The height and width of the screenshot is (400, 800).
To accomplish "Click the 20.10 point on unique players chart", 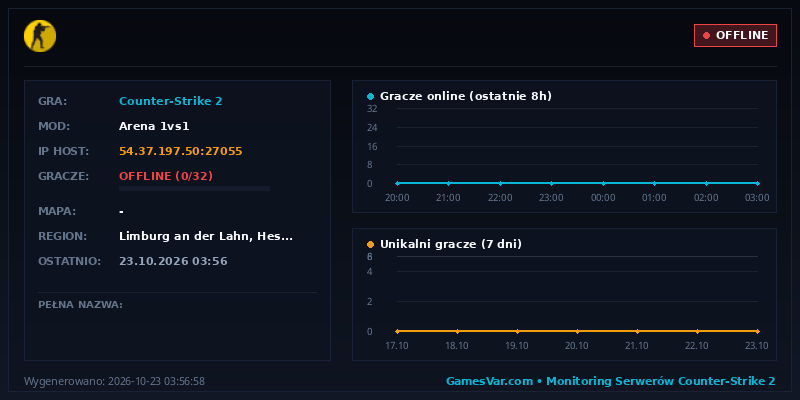I will [x=577, y=331].
